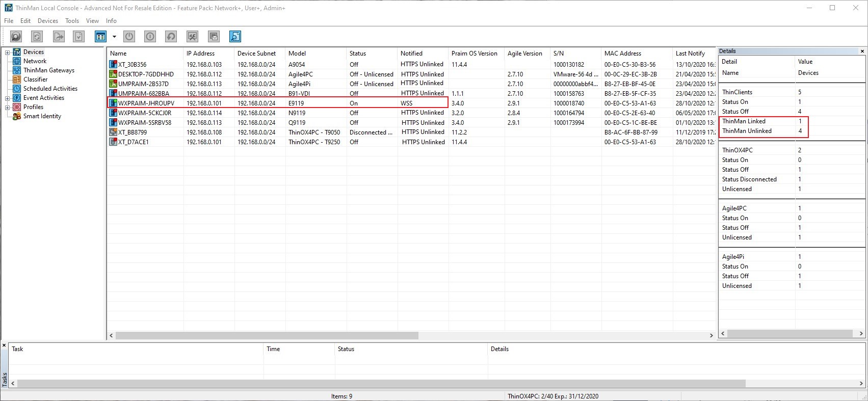
Task: Expand the Devices tree node
Action: (x=8, y=52)
